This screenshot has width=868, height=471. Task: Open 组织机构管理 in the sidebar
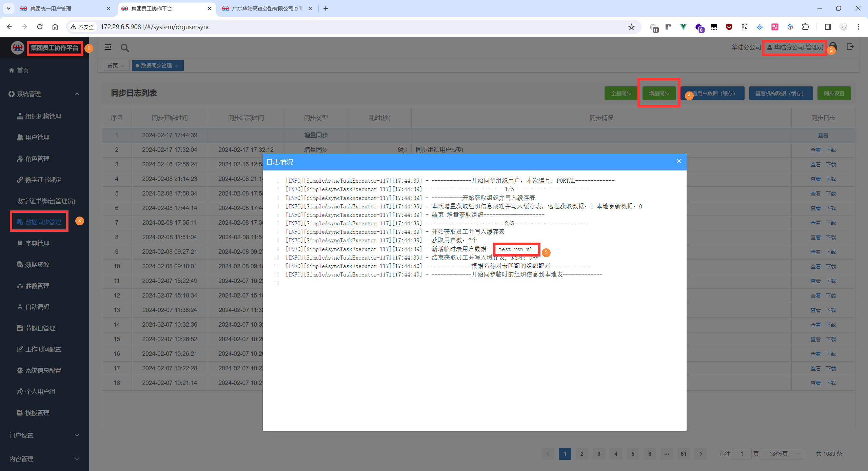43,116
